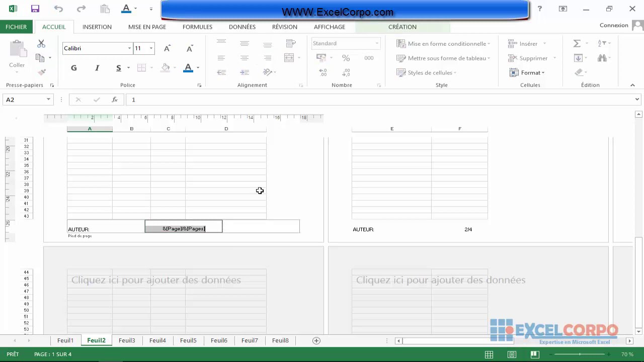Viewport: 644px width, 362px height.
Task: Toggle bold with the G button
Action: (x=74, y=68)
